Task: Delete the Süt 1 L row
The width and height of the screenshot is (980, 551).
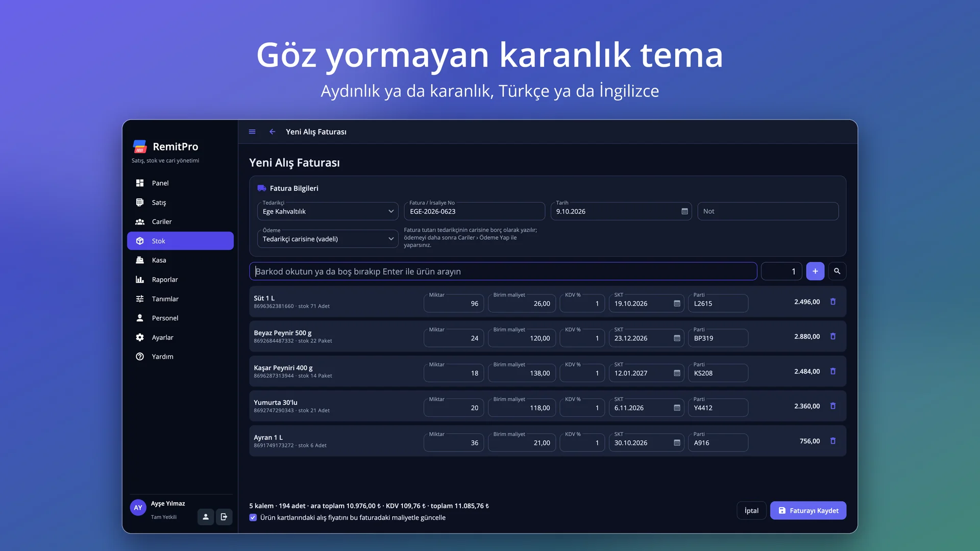Action: tap(833, 302)
